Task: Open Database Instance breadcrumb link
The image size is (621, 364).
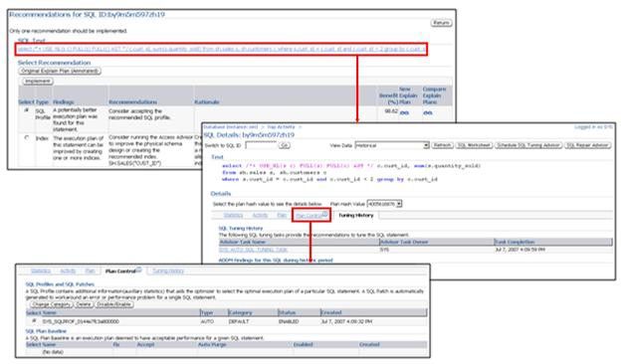Action: (231, 127)
